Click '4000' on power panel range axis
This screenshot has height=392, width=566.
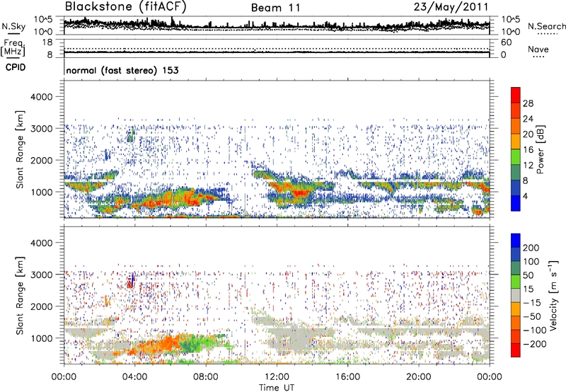click(x=41, y=97)
